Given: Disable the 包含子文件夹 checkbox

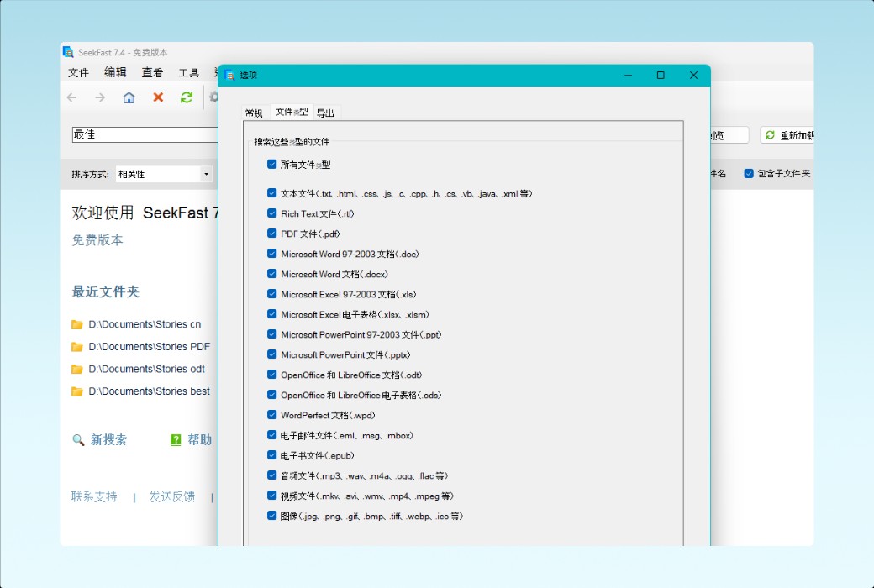Looking at the screenshot, I should 749,173.
